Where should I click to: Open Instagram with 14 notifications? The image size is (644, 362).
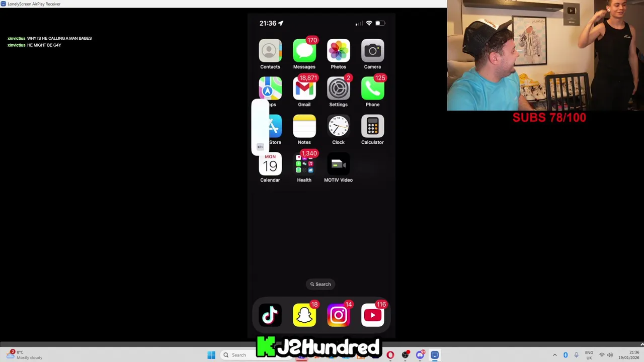tap(339, 315)
